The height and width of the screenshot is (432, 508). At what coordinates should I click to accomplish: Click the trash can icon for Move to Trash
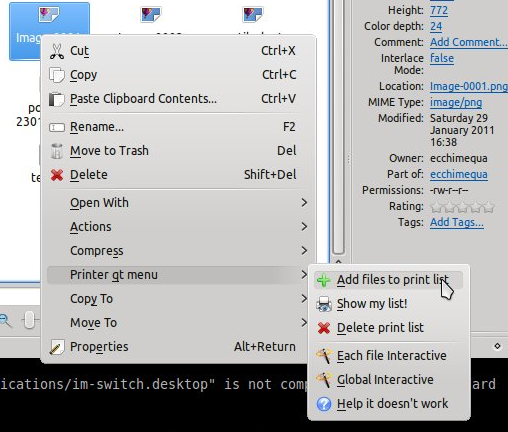coord(57,151)
